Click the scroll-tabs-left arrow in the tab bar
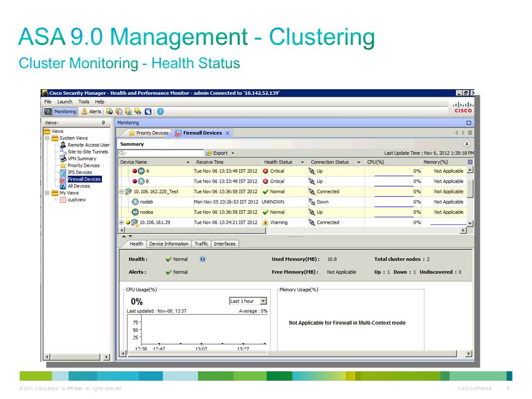The width and height of the screenshot is (532, 399). pos(456,132)
